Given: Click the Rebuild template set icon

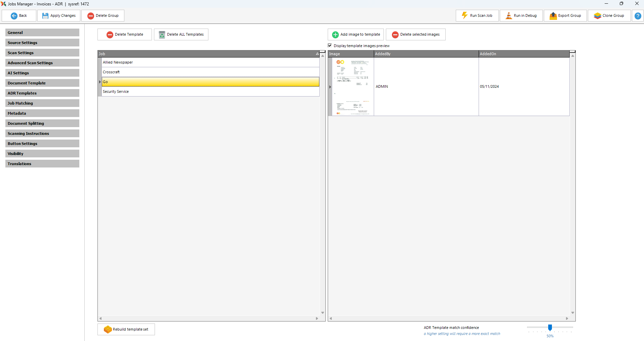Looking at the screenshot, I should click(108, 330).
